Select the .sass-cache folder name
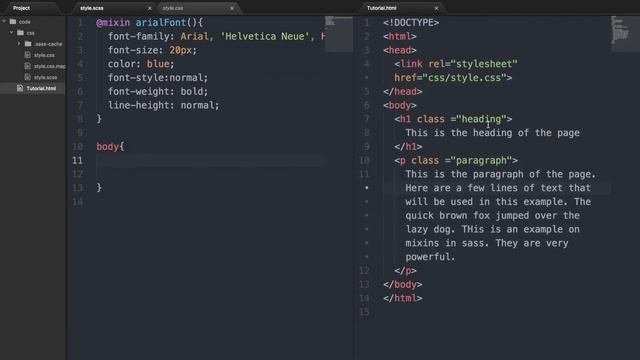Viewport: 640px width, 360px height. pyautogui.click(x=48, y=44)
